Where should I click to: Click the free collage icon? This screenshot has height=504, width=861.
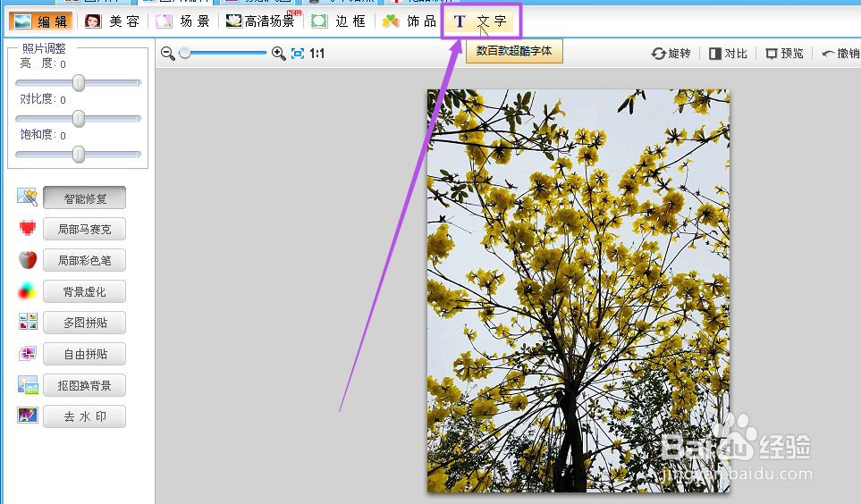[28, 353]
